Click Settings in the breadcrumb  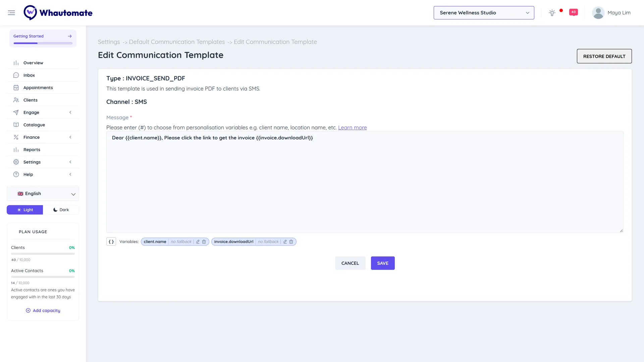coord(109,42)
